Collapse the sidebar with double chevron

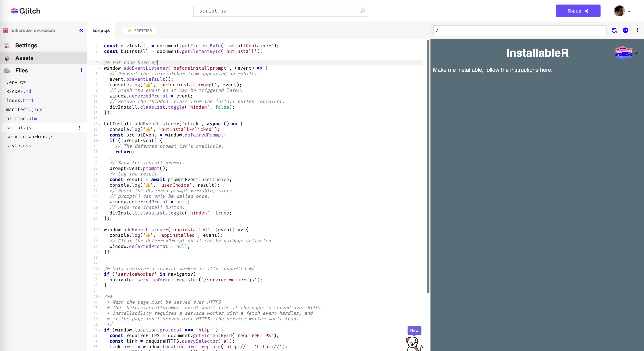(81, 30)
